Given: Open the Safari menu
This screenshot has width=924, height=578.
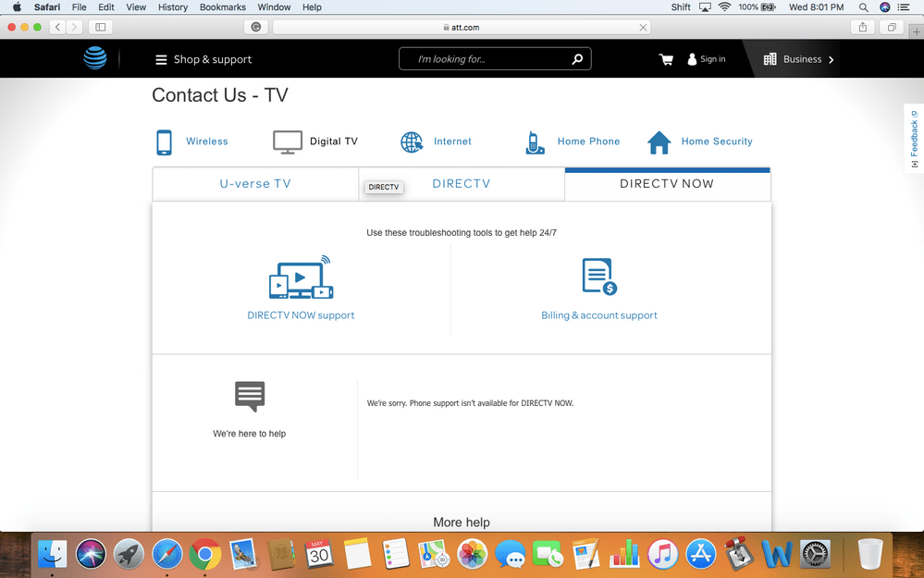Looking at the screenshot, I should (x=47, y=7).
